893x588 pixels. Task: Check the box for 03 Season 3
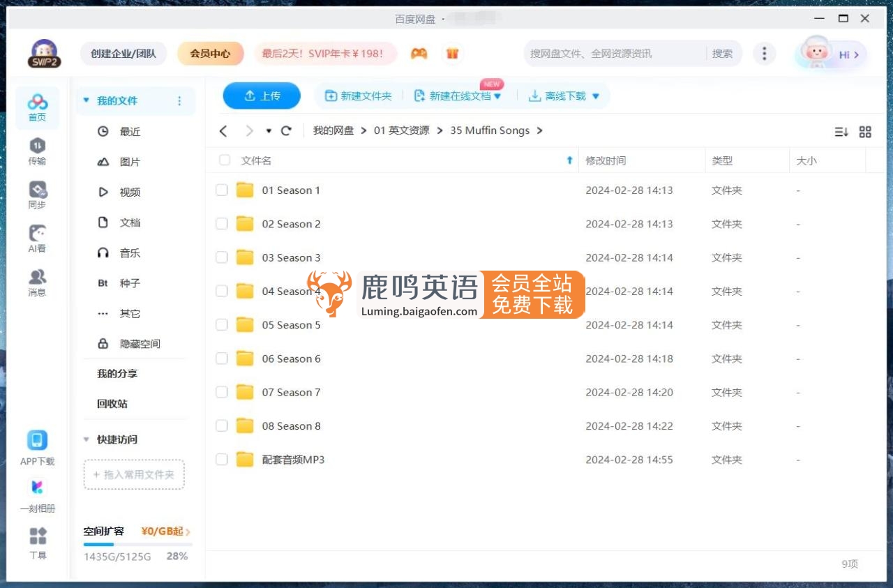pos(222,257)
